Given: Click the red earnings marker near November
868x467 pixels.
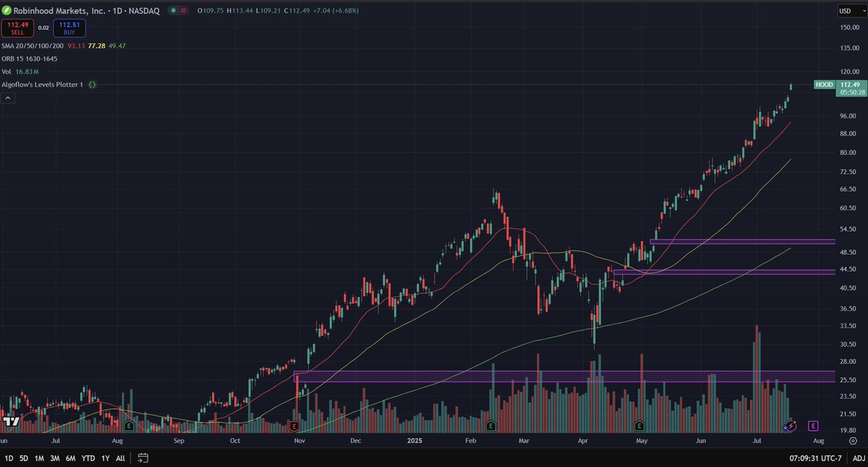Looking at the screenshot, I should (294, 426).
